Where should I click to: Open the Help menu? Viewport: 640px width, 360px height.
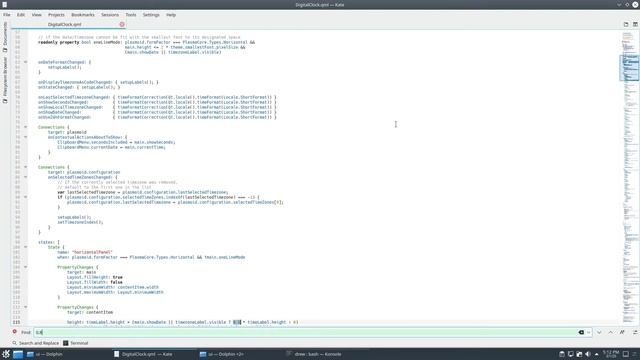tap(171, 15)
